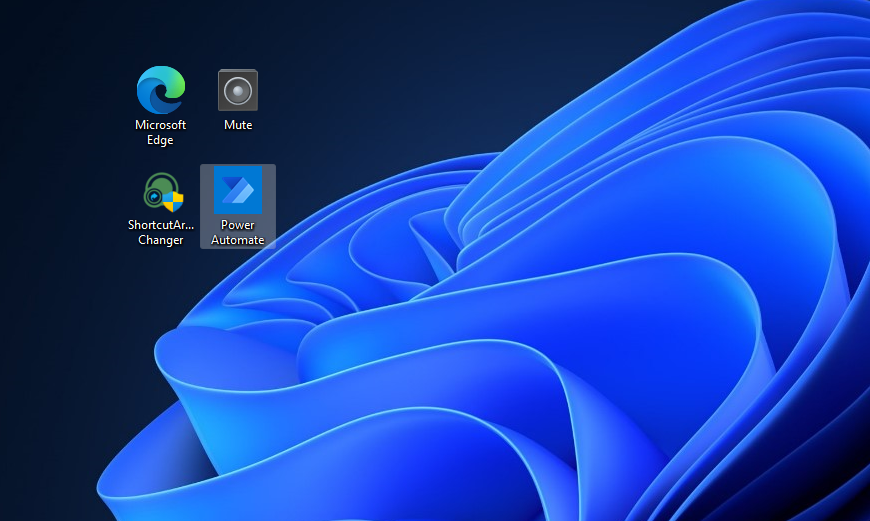Click the word "Edge" below the Edge icon
The height and width of the screenshot is (521, 870).
161,141
